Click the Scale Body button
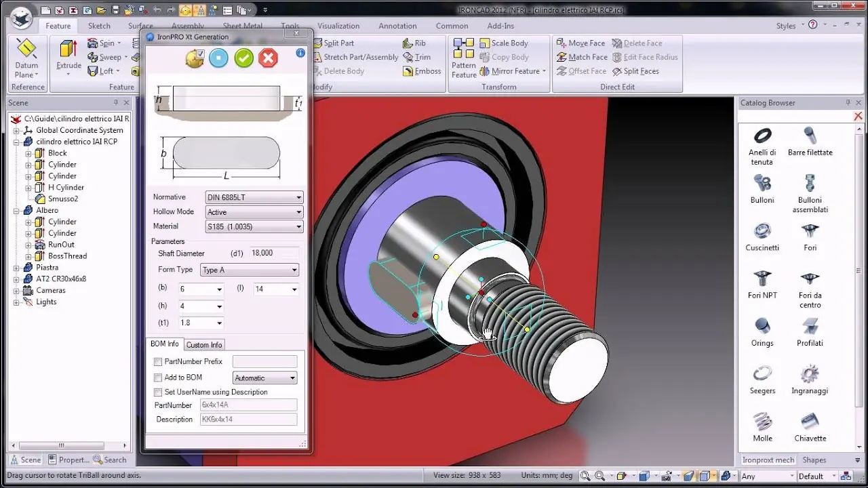The height and width of the screenshot is (488, 868). pyautogui.click(x=504, y=43)
